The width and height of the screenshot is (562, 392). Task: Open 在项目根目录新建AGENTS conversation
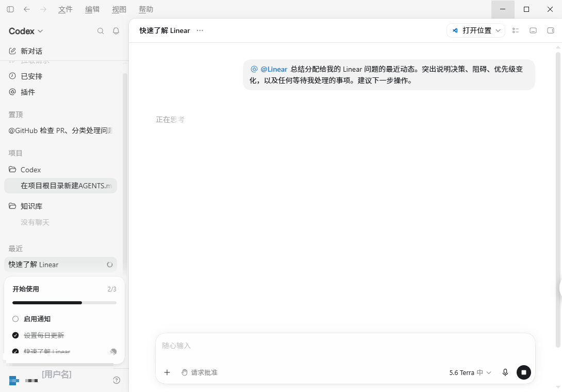[61, 186]
